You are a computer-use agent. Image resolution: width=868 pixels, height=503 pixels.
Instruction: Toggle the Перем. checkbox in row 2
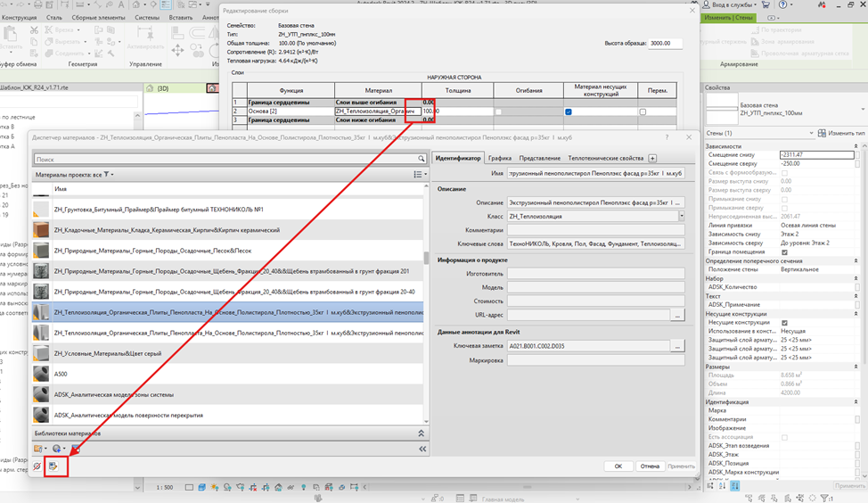click(x=643, y=111)
